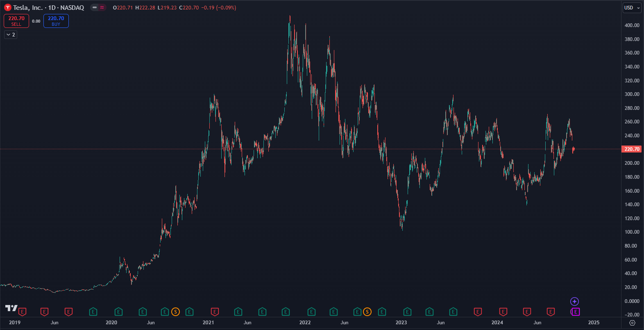This screenshot has width=644, height=330.
Task: Click the TradingView logo in the chart corner
Action: click(11, 308)
